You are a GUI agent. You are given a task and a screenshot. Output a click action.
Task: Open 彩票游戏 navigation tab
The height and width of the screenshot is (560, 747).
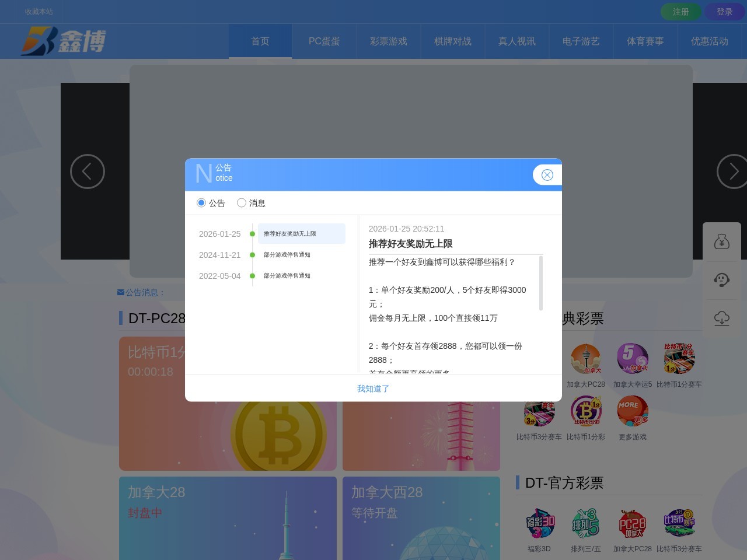(389, 41)
